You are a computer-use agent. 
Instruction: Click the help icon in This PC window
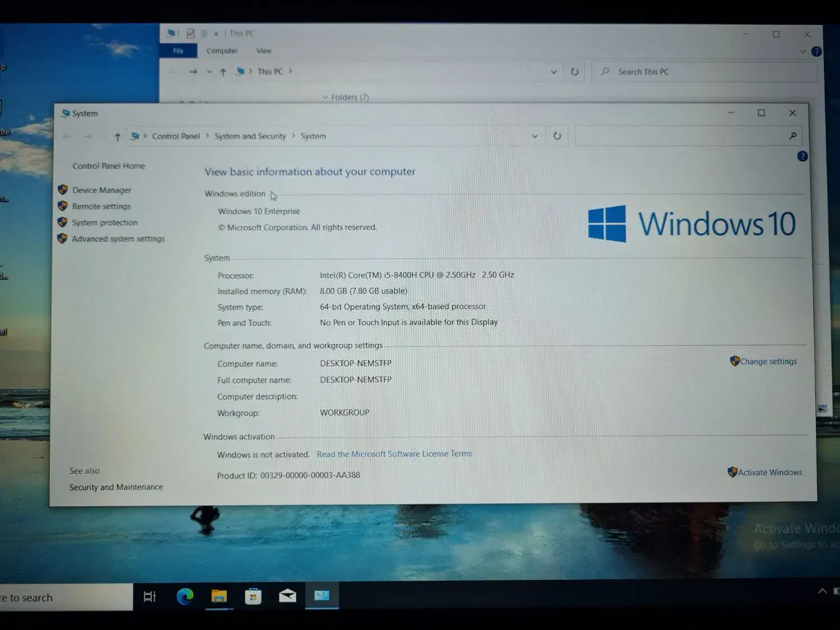tap(816, 52)
